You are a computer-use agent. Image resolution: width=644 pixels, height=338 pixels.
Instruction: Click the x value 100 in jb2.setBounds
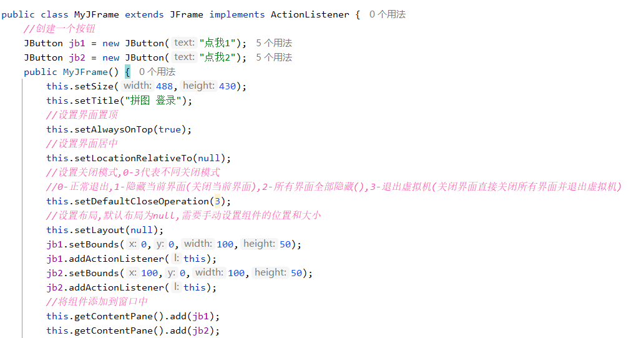pyautogui.click(x=150, y=274)
